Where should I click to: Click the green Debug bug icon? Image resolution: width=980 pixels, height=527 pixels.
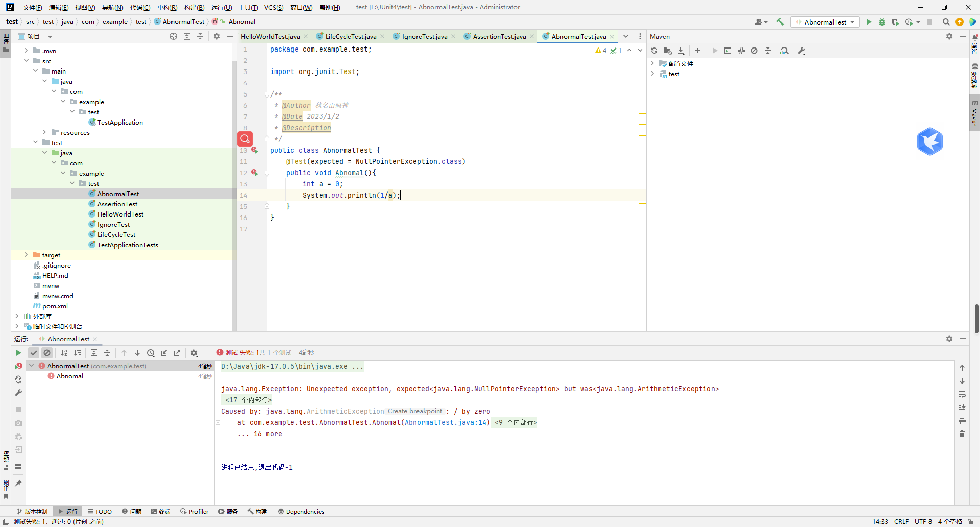pos(881,22)
